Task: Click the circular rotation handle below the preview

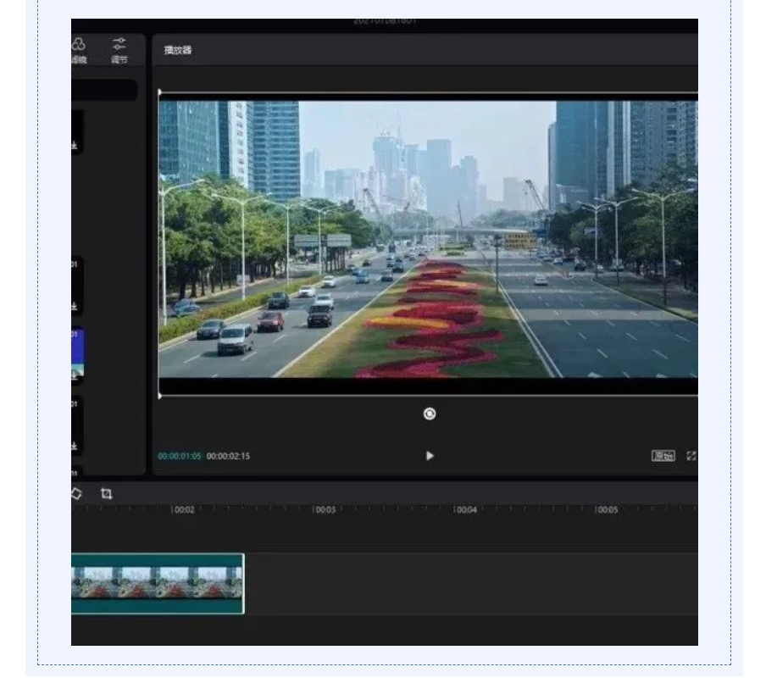Action: click(430, 414)
